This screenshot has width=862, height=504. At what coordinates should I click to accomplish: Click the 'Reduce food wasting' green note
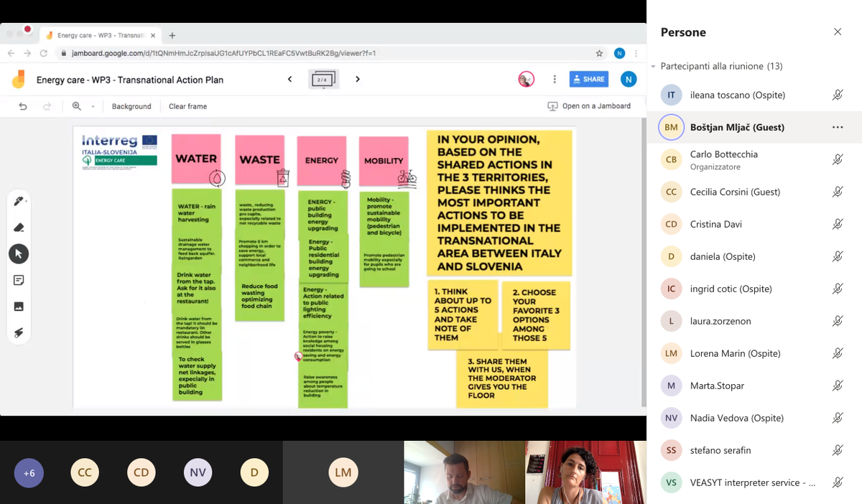pyautogui.click(x=259, y=296)
